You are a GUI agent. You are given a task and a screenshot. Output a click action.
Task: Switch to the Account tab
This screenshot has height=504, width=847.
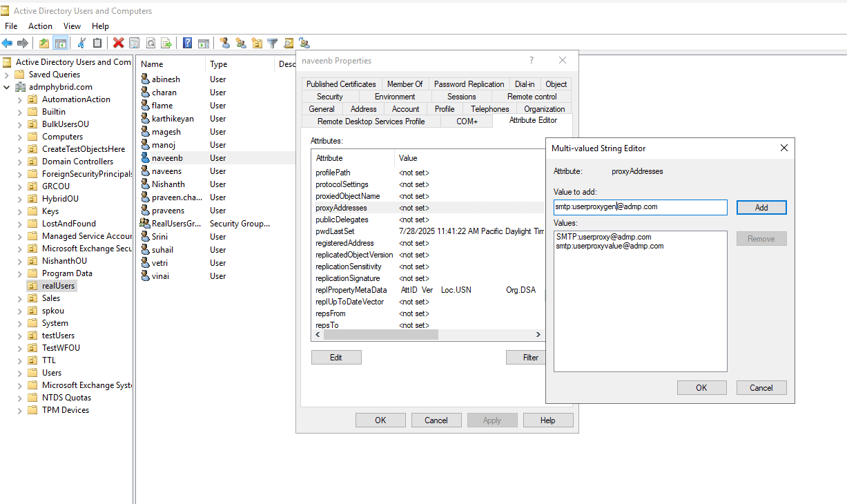pyautogui.click(x=405, y=109)
